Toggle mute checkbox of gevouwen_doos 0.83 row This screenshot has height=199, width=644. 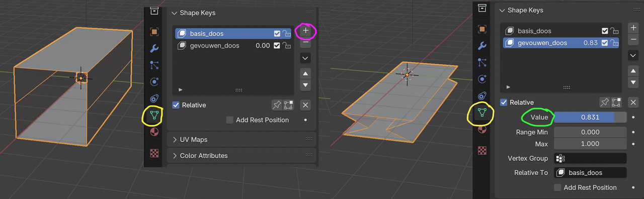(605, 43)
